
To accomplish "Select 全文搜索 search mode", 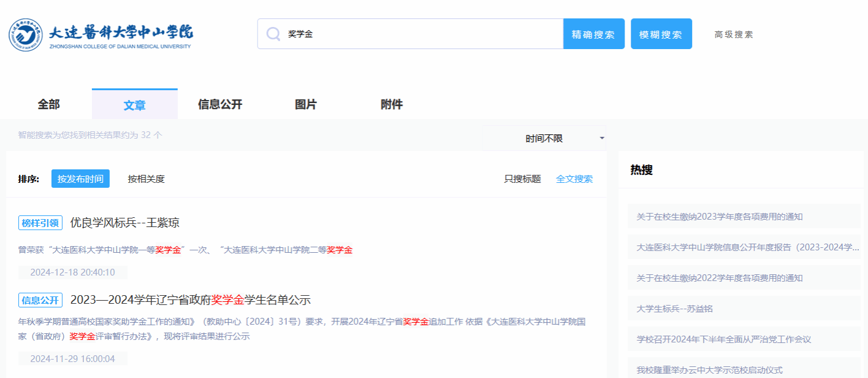I will pyautogui.click(x=574, y=179).
